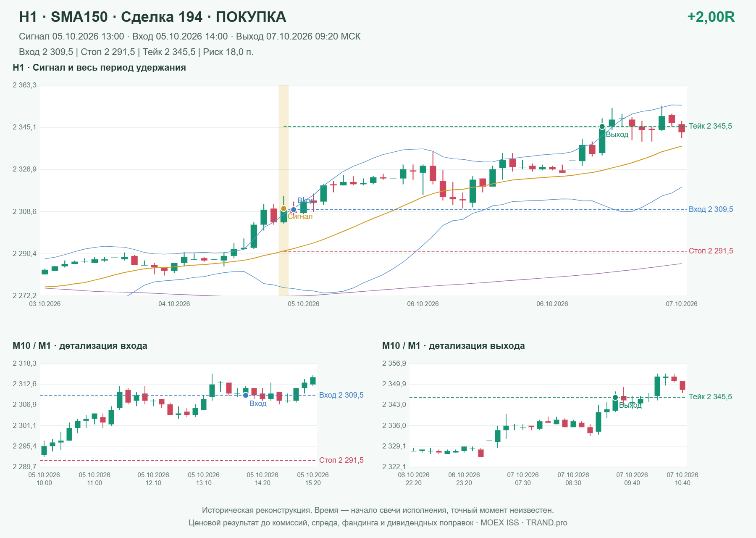Click the blue entry dot in entry detail chart
756x538 pixels.
click(246, 395)
